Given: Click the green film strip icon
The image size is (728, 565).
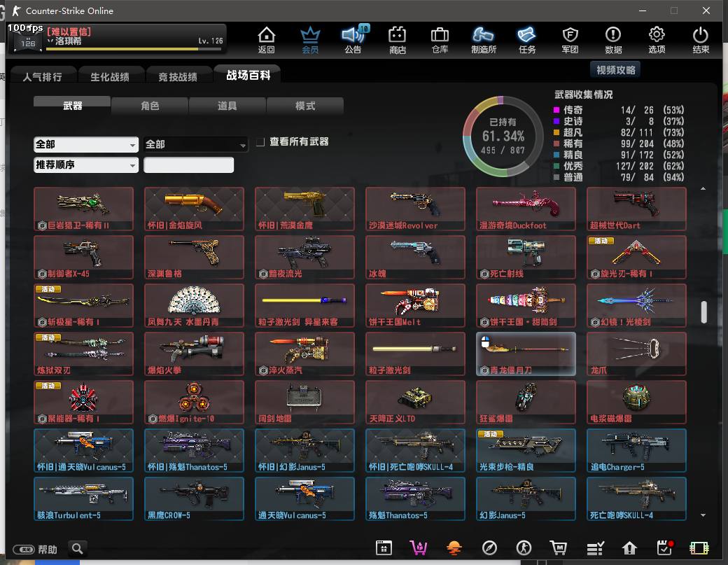Looking at the screenshot, I should (699, 548).
